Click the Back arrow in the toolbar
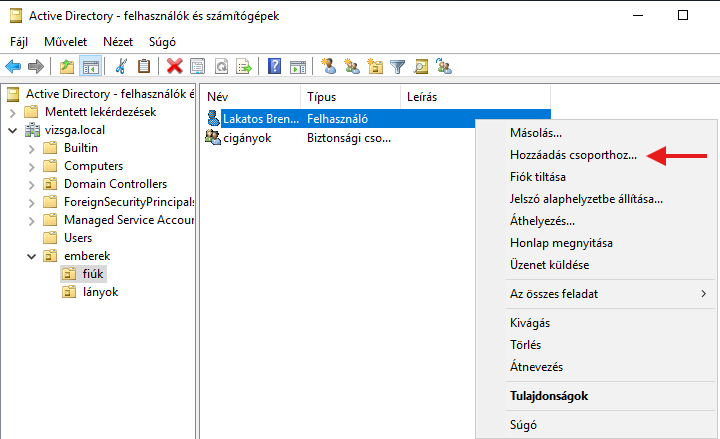The height and width of the screenshot is (439, 720). pyautogui.click(x=13, y=67)
